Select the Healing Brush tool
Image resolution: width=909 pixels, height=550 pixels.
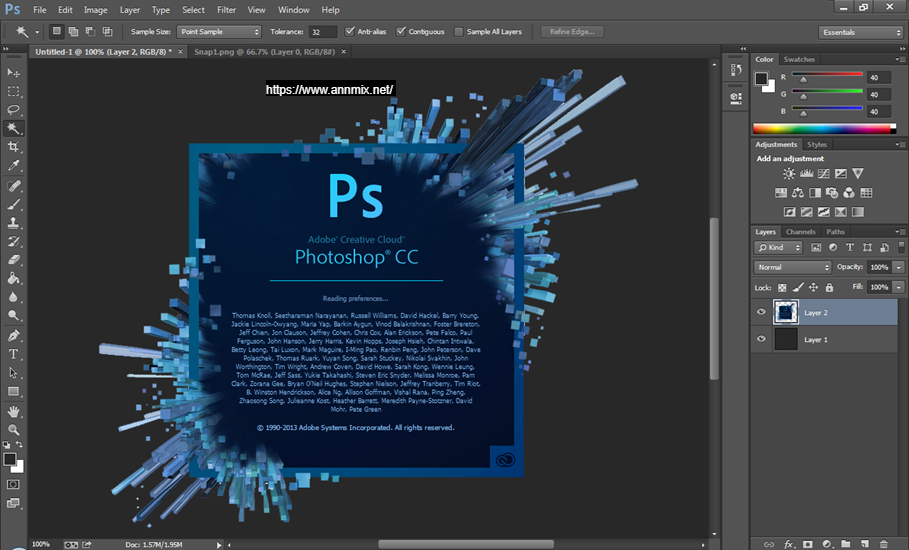(x=13, y=185)
